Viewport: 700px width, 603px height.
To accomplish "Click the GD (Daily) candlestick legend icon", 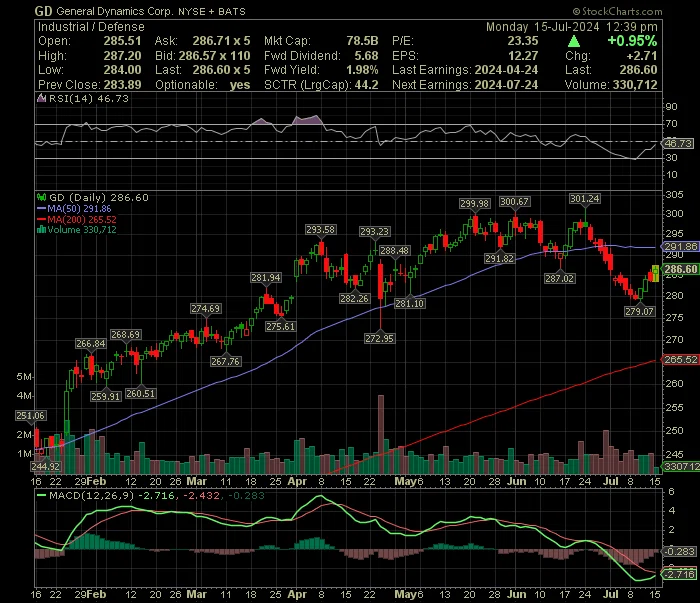I will (x=42, y=197).
